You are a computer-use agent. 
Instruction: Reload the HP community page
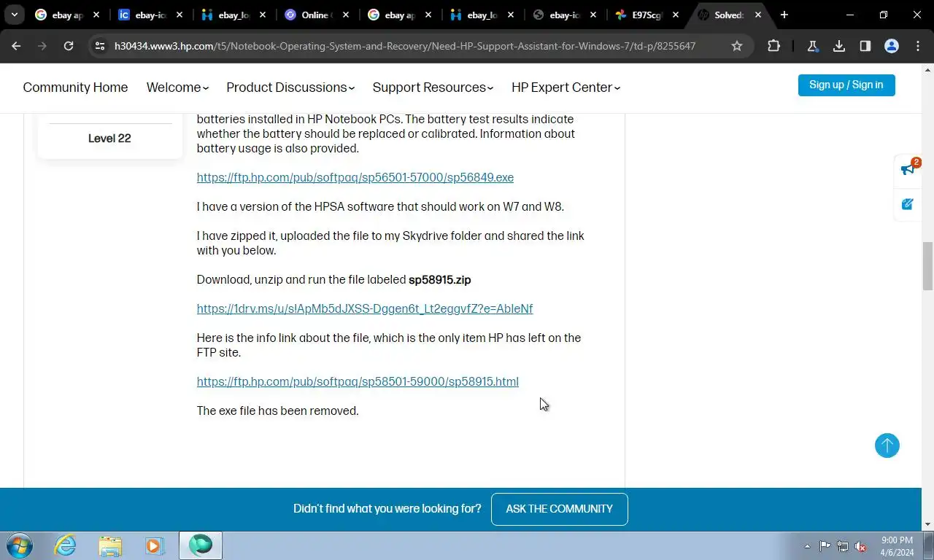pos(69,46)
